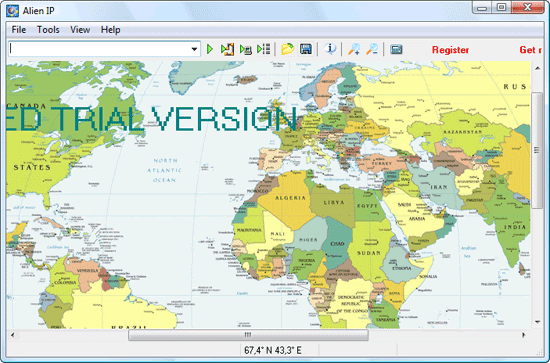The image size is (550, 363).
Task: Open the Help menu
Action: (110, 30)
